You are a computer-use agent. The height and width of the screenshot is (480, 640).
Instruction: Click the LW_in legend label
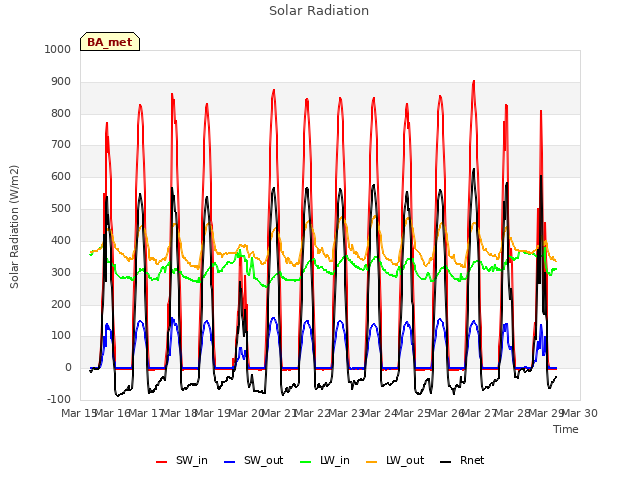click(335, 460)
